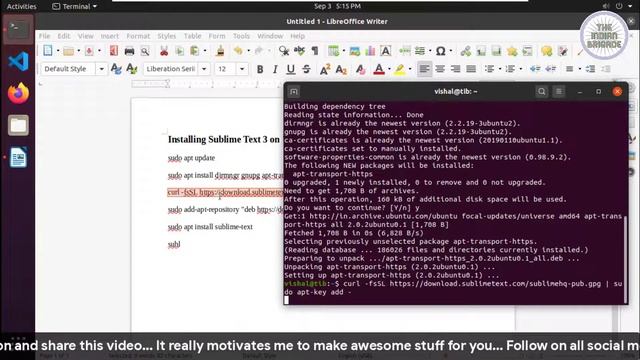The height and width of the screenshot is (360, 640).
Task: Click the Save document icon in Writer
Action: (89, 51)
